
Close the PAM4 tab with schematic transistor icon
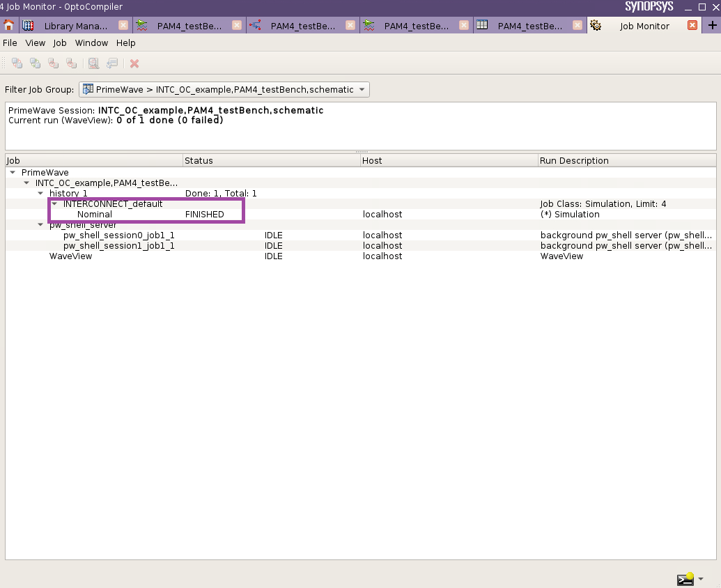[350, 25]
